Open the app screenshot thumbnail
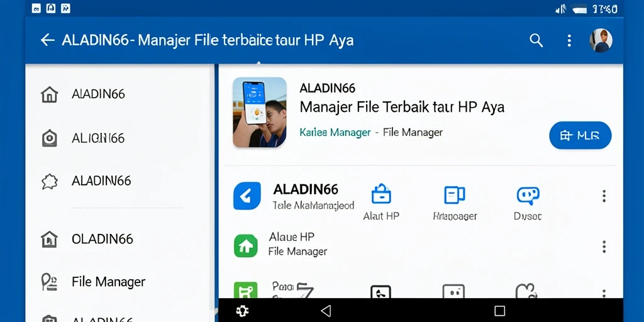644x322 pixels. (x=260, y=112)
